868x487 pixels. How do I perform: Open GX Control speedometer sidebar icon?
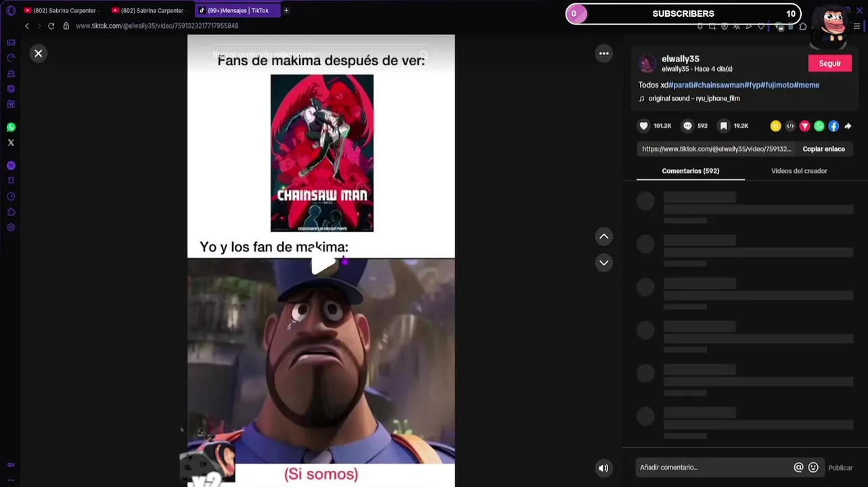click(11, 58)
